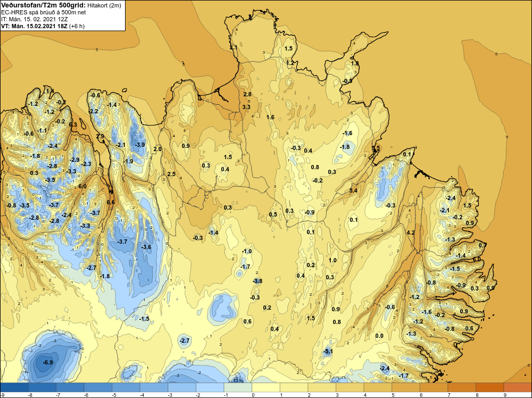532x398 pixels.
Task: Pick the legend swatch between 4 and 5
Action: pos(378,387)
